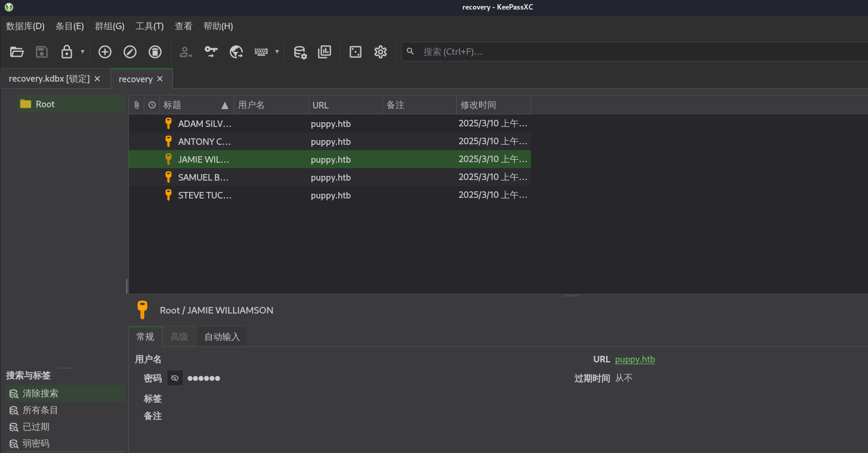This screenshot has width=868, height=453.
Task: Edit entry using the pencil circle icon
Action: point(130,52)
